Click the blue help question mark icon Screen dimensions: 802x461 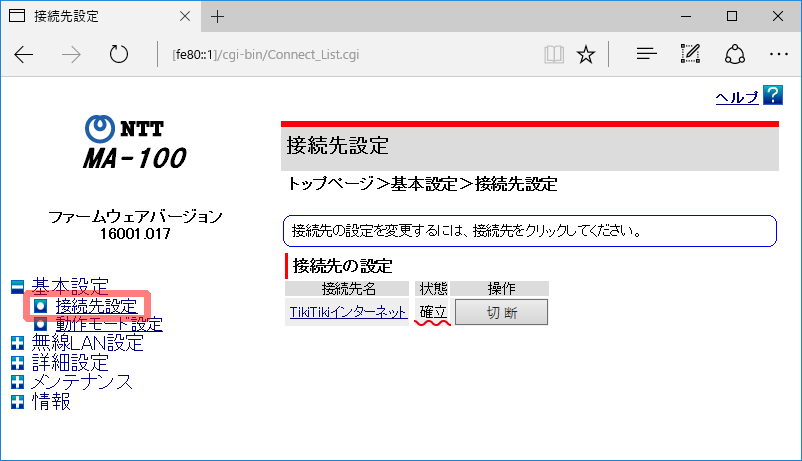[x=772, y=95]
